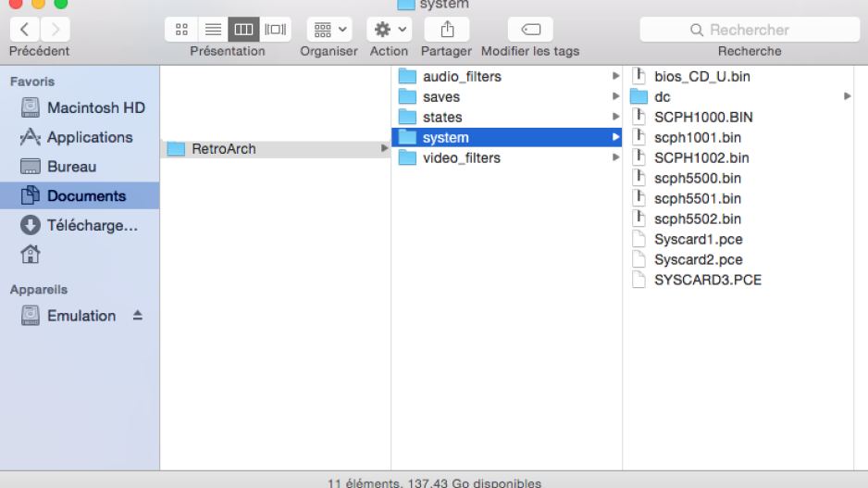Open the states folder
The height and width of the screenshot is (488, 868).
click(506, 117)
